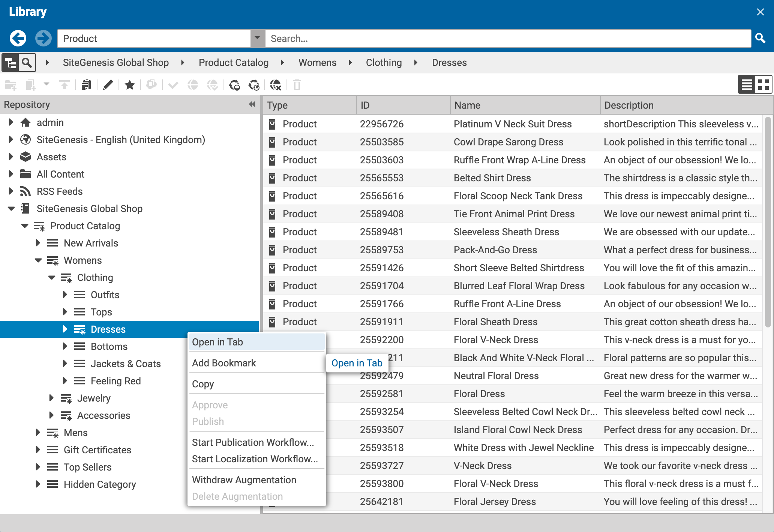Viewport: 774px width, 532px height.
Task: Click Start Localization Workflow in the menu
Action: click(x=255, y=459)
